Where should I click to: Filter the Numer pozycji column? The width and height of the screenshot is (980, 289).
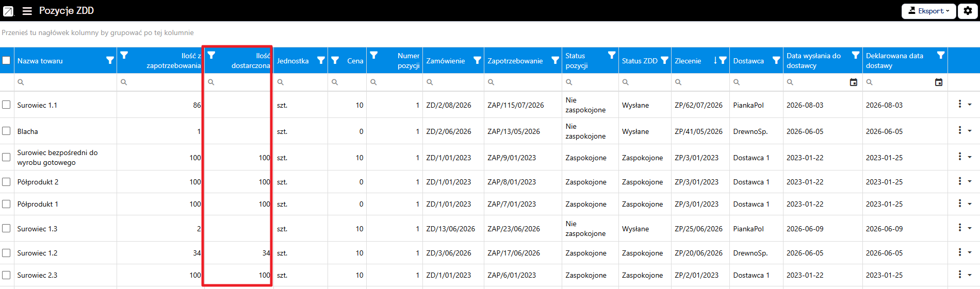click(x=374, y=55)
